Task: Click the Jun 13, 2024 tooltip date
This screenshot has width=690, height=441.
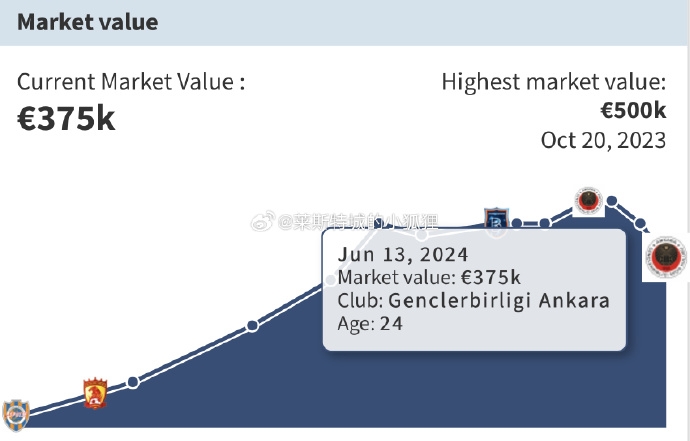Action: (x=403, y=255)
